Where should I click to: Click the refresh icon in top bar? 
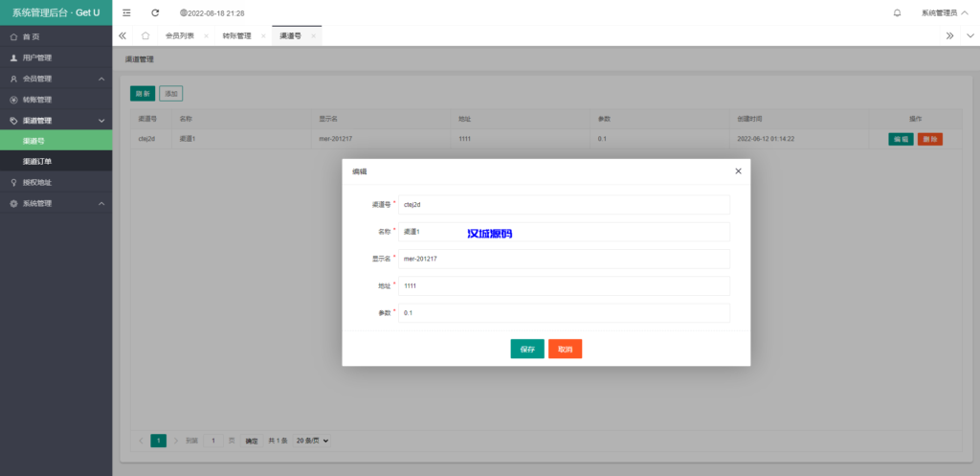(x=155, y=13)
